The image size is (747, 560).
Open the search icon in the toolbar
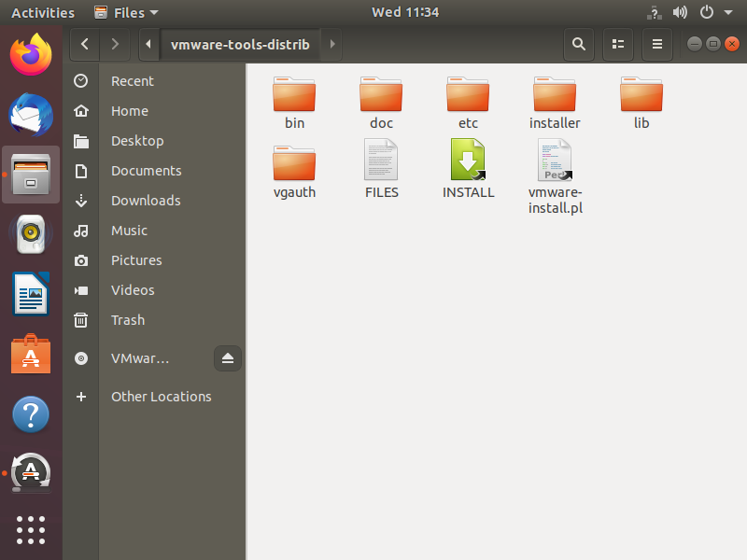point(578,44)
